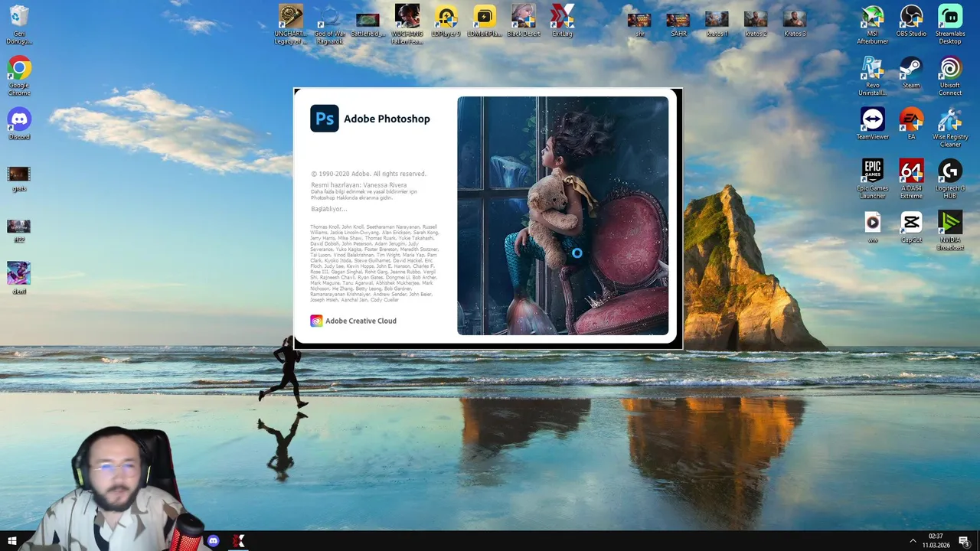Viewport: 980px width, 551px height.
Task: Open ExitLag from the taskbar
Action: (239, 541)
